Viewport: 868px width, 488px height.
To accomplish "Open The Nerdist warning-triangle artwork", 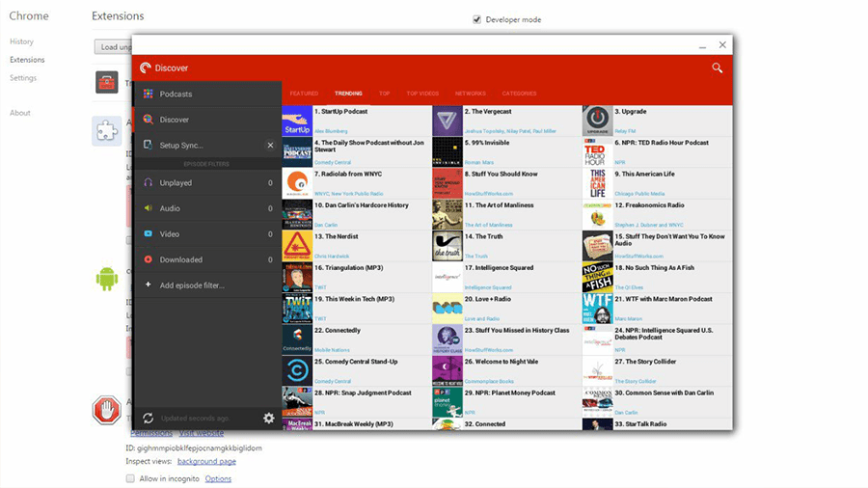I will tap(297, 246).
